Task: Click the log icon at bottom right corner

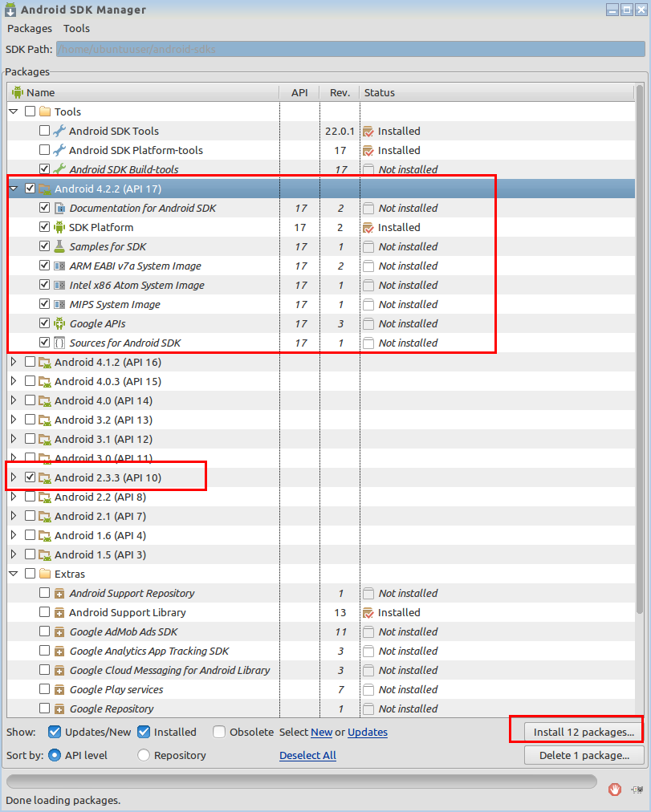Action: point(637,790)
